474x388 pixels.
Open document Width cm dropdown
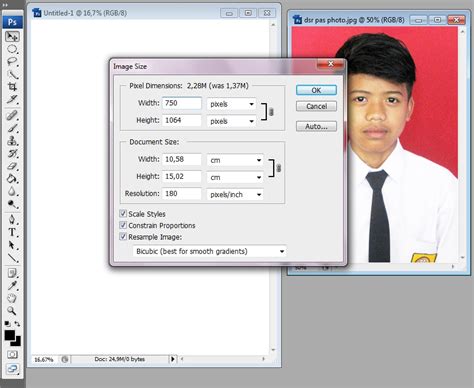(235, 160)
